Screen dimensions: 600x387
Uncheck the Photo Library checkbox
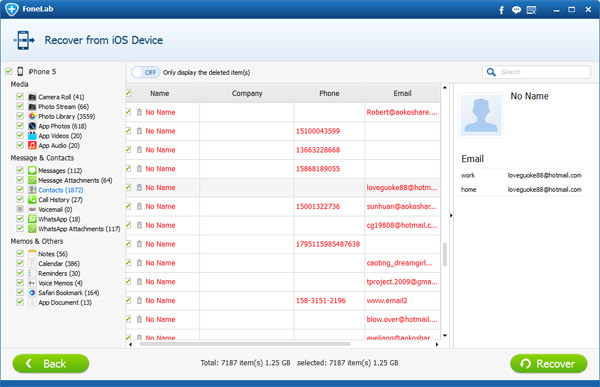click(x=20, y=116)
